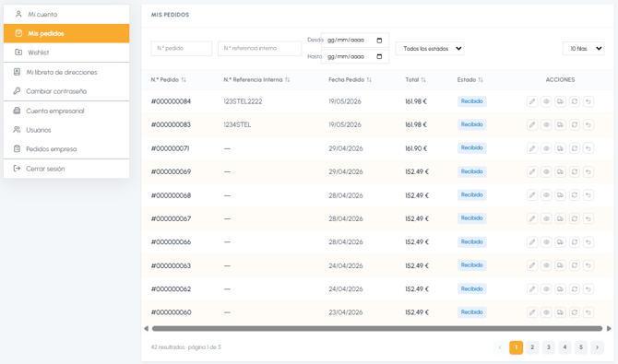This screenshot has height=364, width=618.
Task: Click return arrow for order #000000071
Action: (588, 148)
